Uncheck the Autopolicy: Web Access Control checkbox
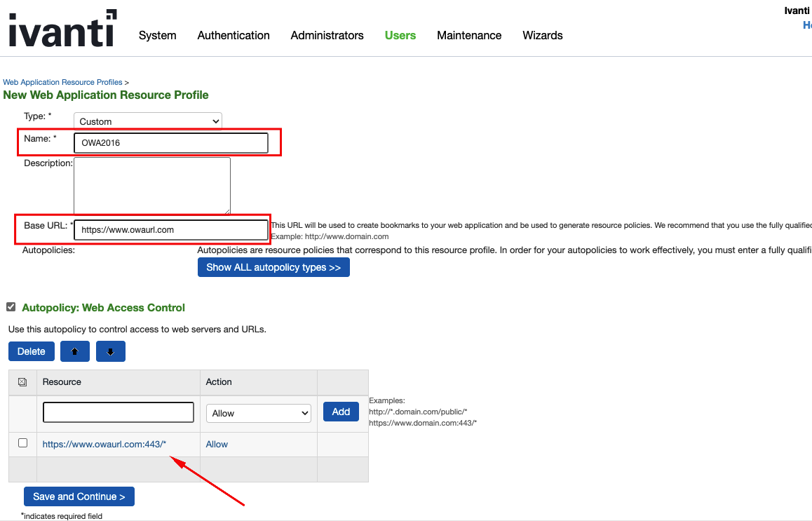This screenshot has height=521, width=812. [11, 306]
